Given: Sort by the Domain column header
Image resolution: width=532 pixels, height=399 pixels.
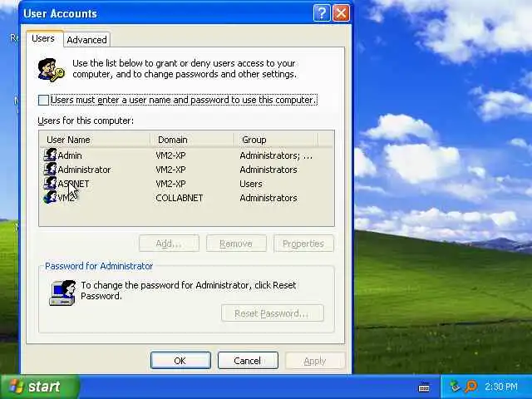Looking at the screenshot, I should tap(192, 140).
